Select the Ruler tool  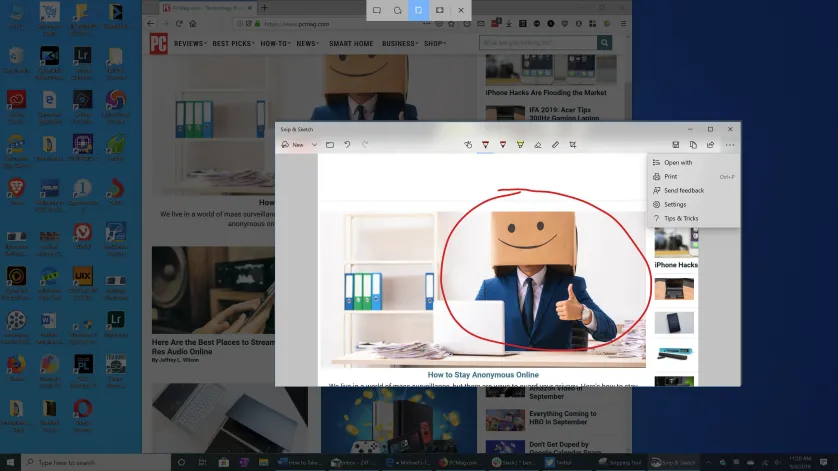click(x=556, y=145)
